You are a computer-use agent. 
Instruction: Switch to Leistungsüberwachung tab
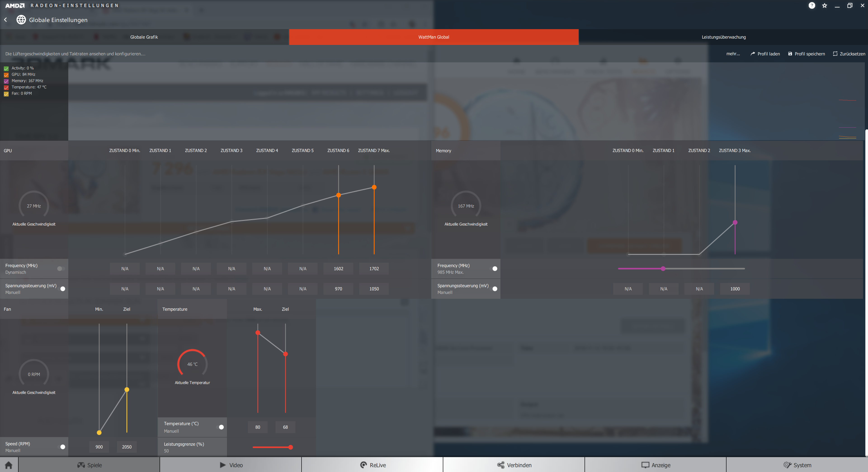(723, 37)
